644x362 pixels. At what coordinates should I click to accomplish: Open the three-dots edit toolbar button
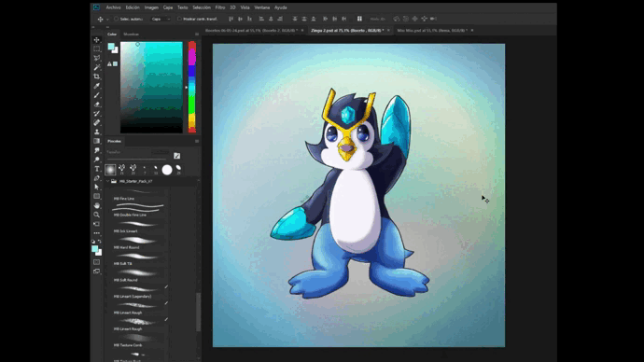[x=96, y=233]
